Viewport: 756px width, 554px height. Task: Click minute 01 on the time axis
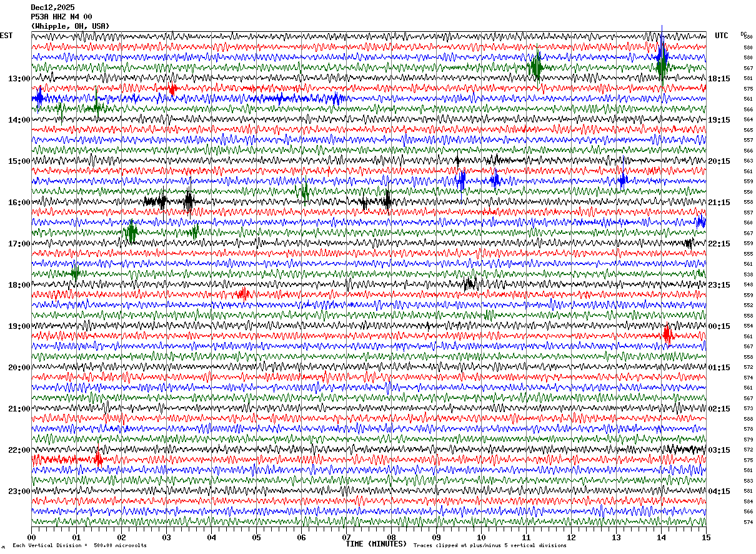[x=76, y=538]
